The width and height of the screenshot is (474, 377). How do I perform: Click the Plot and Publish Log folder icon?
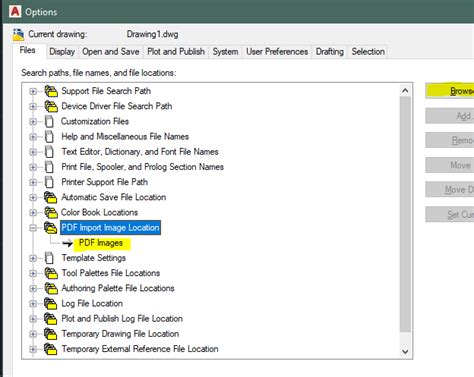pos(51,319)
